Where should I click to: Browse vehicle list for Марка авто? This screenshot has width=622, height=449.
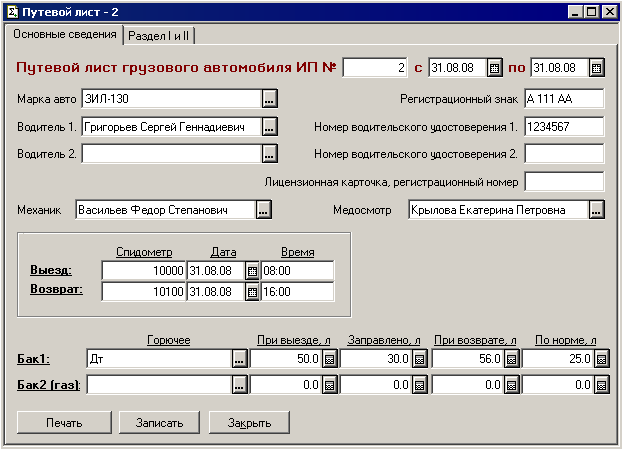tap(269, 99)
